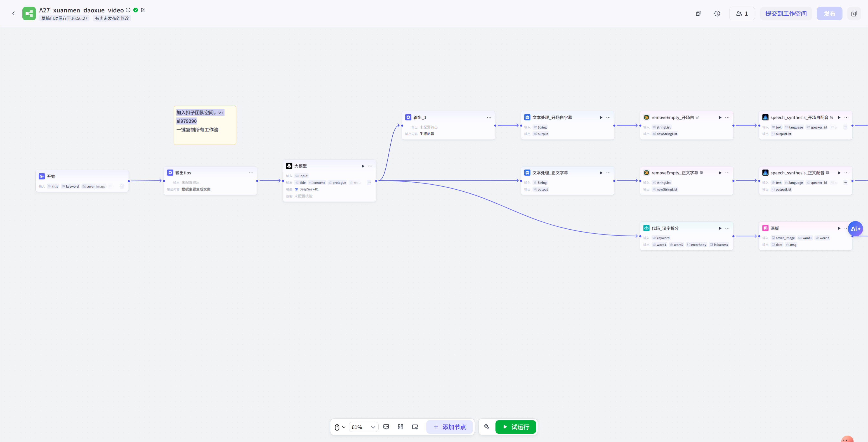Run the 代码_汉字拆分 node play button
The image size is (868, 442).
click(720, 228)
